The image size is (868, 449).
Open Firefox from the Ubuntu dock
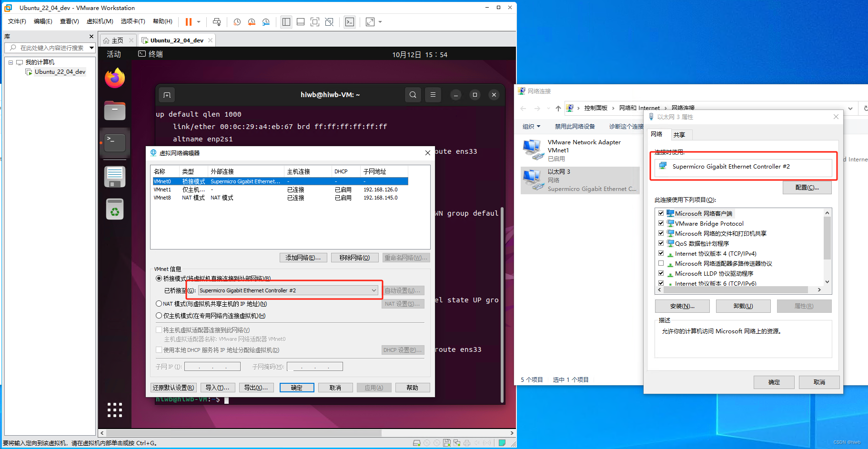(x=115, y=78)
